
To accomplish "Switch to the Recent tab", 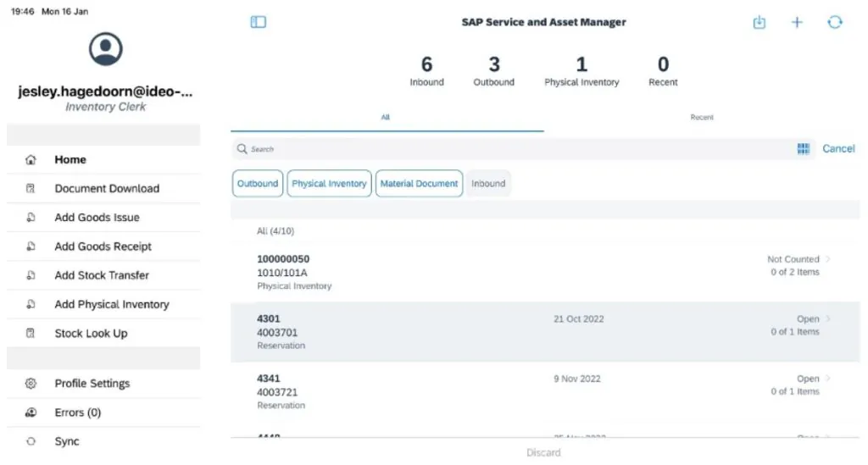I will pyautogui.click(x=702, y=117).
